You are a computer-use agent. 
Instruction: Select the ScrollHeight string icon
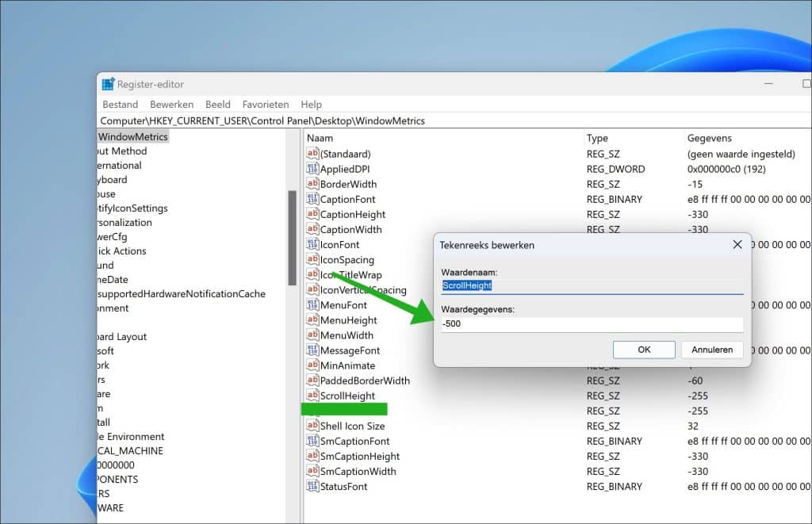[312, 395]
